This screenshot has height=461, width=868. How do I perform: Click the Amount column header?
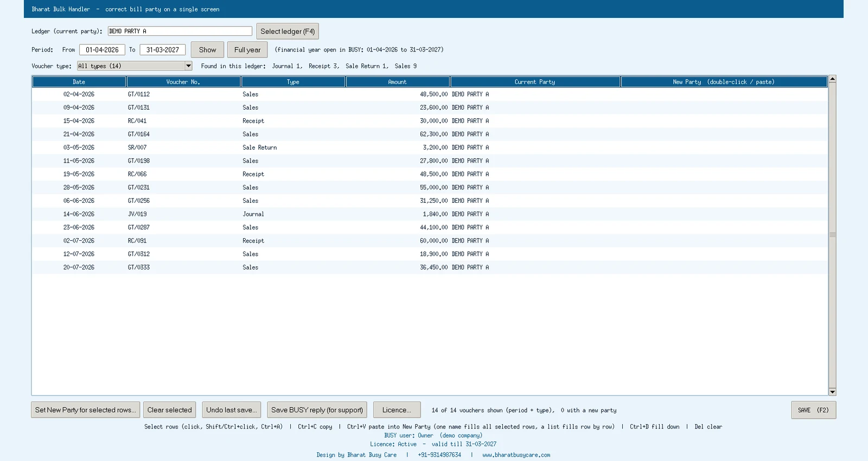398,82
